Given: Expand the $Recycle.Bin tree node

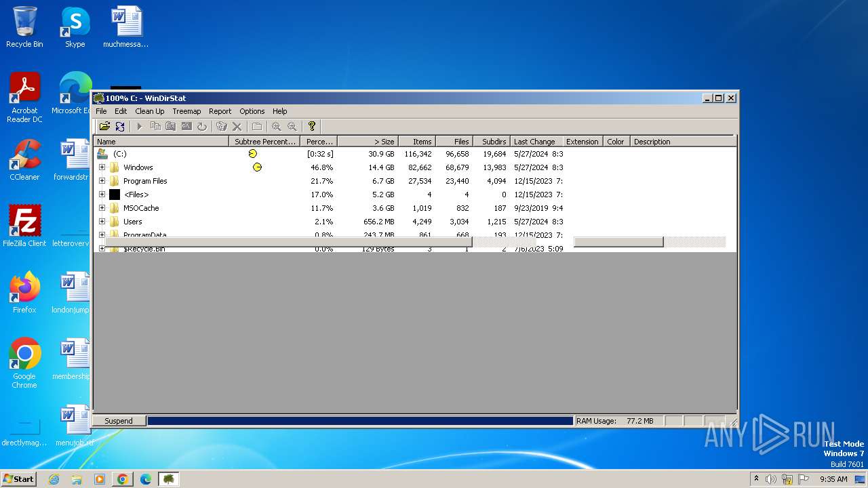Looking at the screenshot, I should (102, 249).
